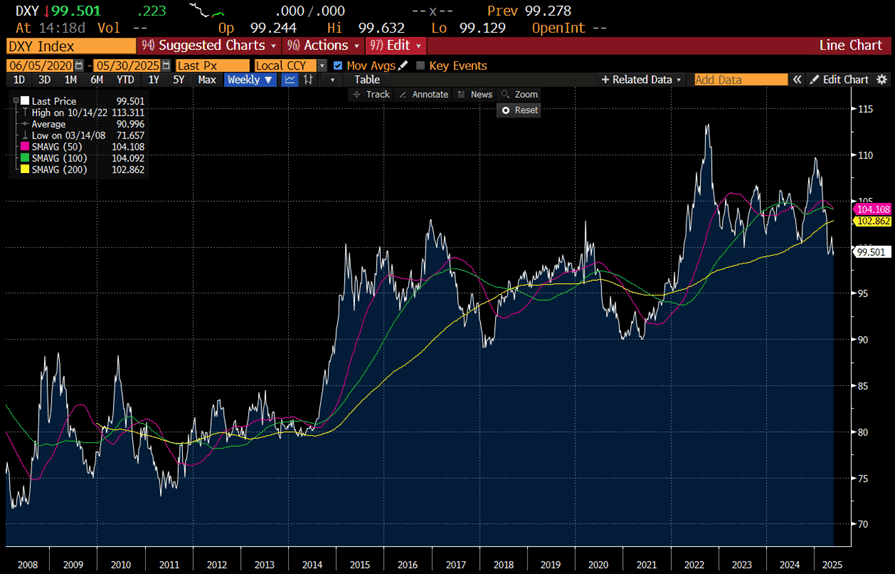Enable the Key Events checkbox
The height and width of the screenshot is (574, 895).
click(x=420, y=66)
